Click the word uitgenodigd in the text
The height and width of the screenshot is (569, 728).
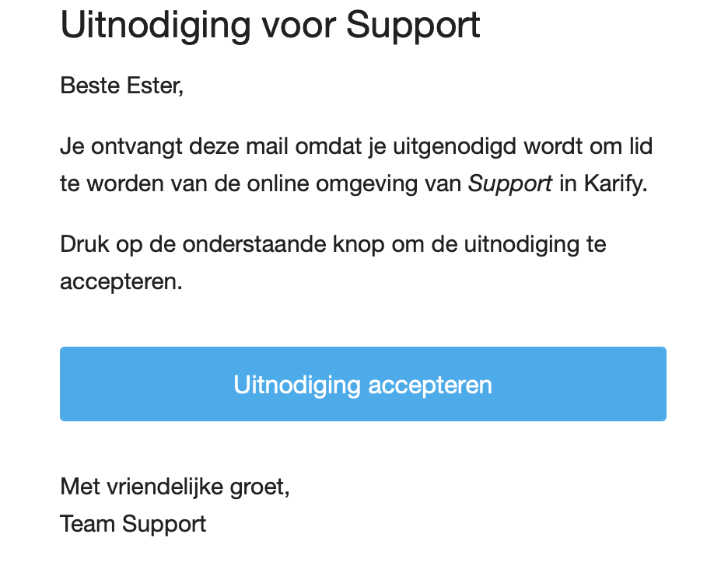tap(454, 147)
